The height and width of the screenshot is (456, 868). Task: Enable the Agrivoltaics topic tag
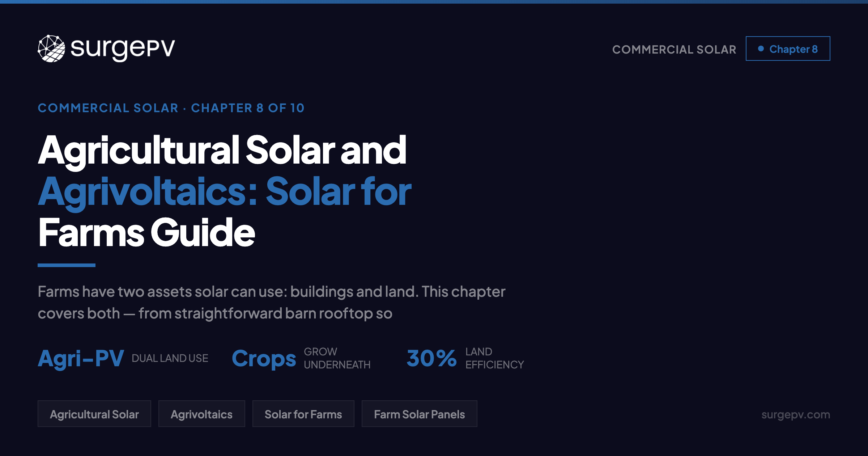point(201,414)
